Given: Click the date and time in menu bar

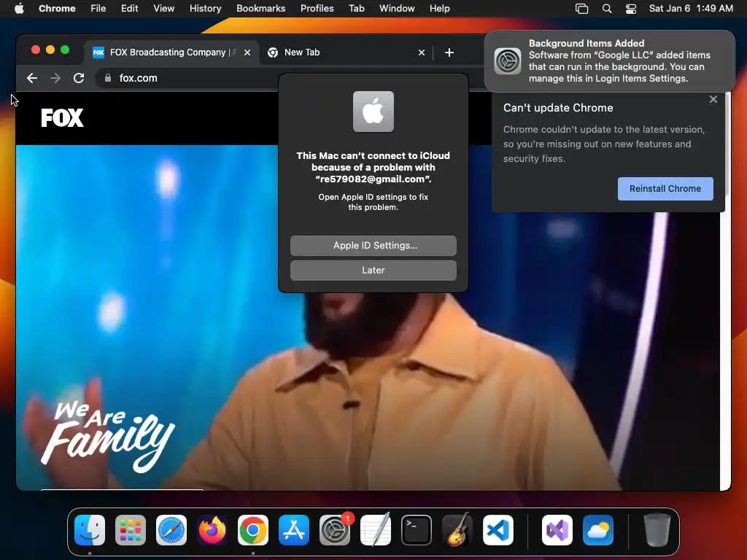Looking at the screenshot, I should tap(691, 8).
